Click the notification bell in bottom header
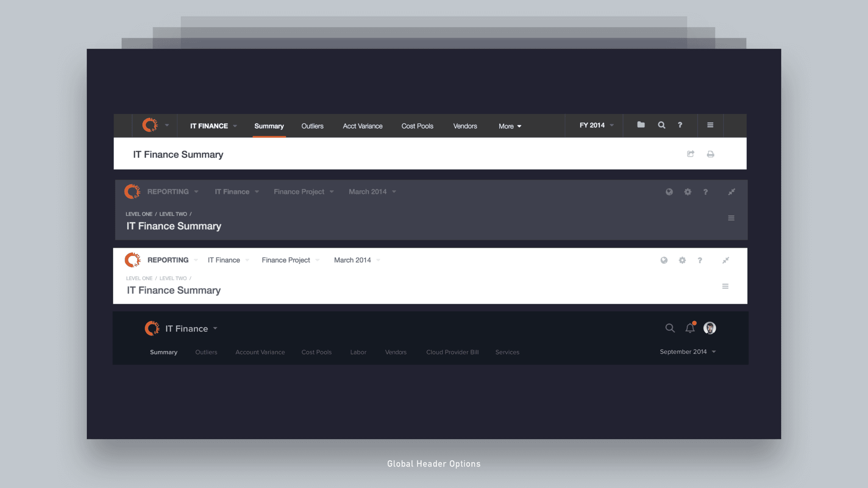 tap(690, 327)
